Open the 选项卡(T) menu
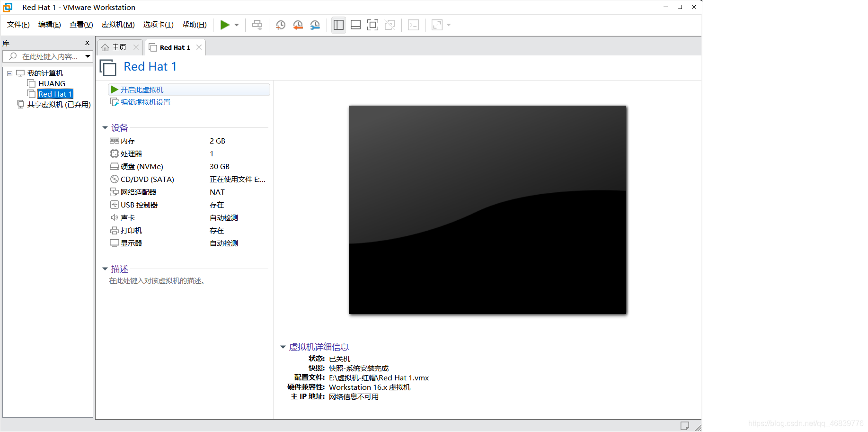 tap(159, 25)
